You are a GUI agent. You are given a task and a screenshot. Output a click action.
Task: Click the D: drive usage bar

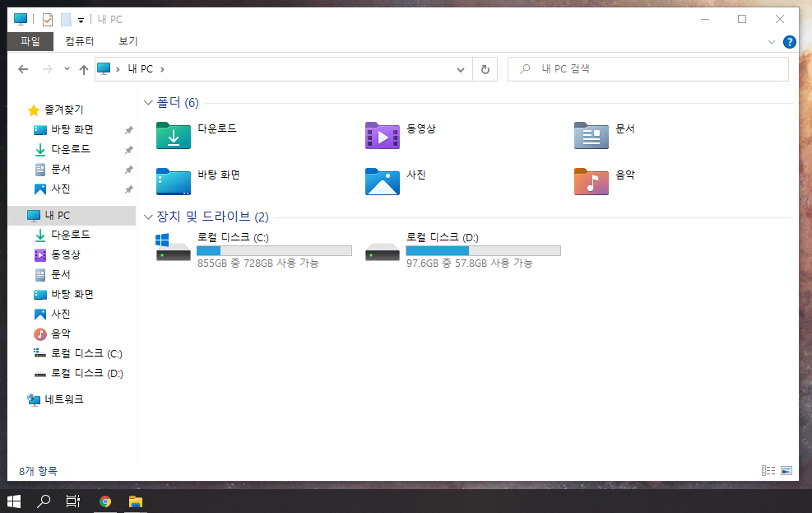point(483,251)
